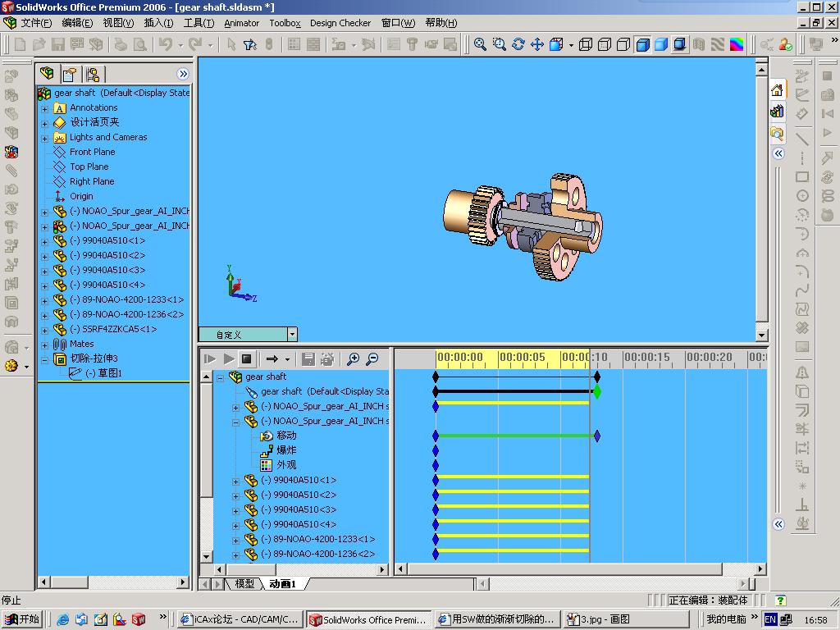
Task: Click the Undo arrow icon
Action: (x=166, y=44)
